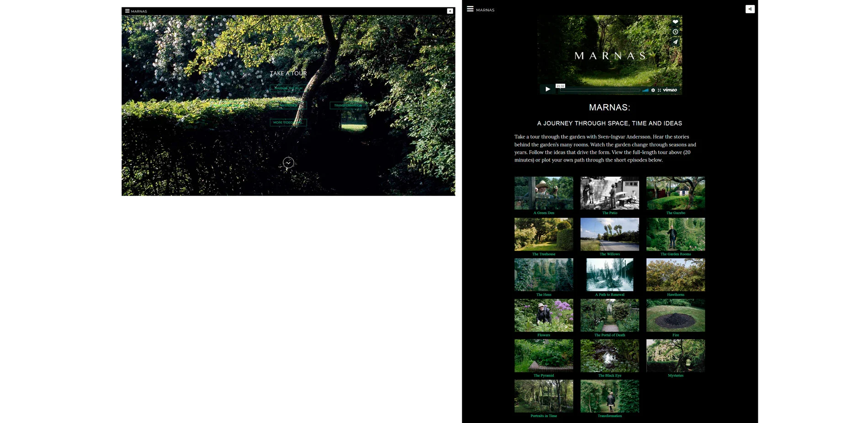Open The Portal of Death thumbnail
Viewport: 868px width, 423px height.
coord(609,315)
